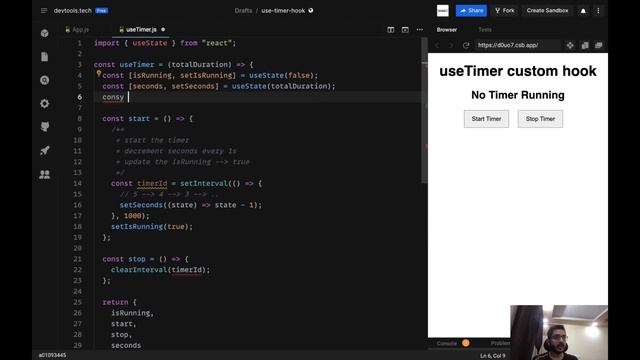Click 'setIsRunning(true)' on line 18
The image size is (640, 360).
[x=150, y=227]
